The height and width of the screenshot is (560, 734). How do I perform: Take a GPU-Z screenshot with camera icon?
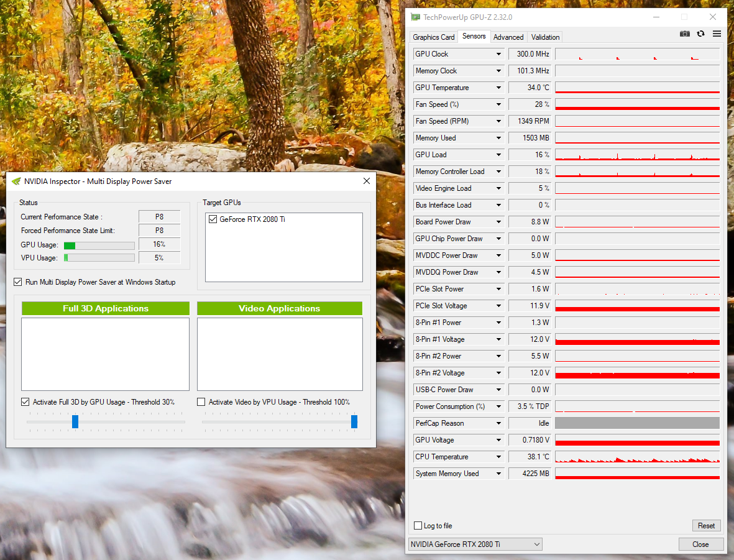684,34
